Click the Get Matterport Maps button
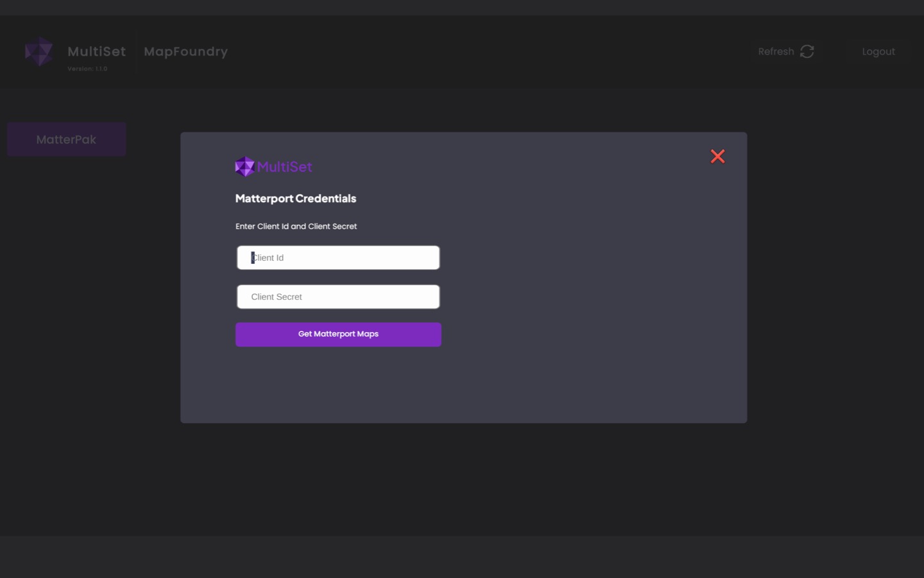 (x=338, y=334)
